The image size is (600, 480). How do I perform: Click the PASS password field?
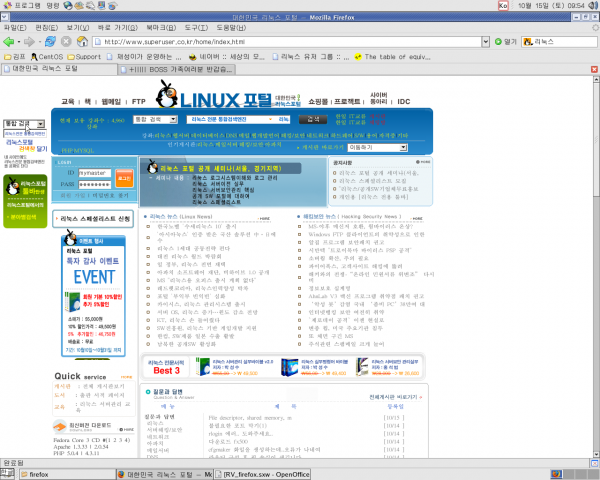click(x=95, y=184)
